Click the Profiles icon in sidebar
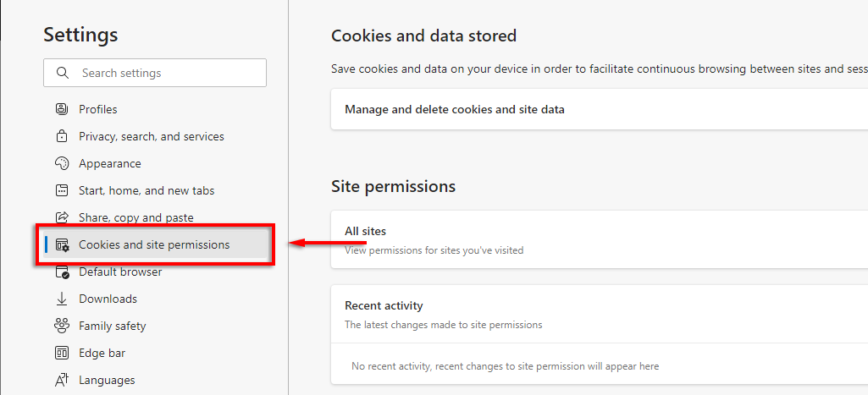This screenshot has width=868, height=395. [61, 109]
